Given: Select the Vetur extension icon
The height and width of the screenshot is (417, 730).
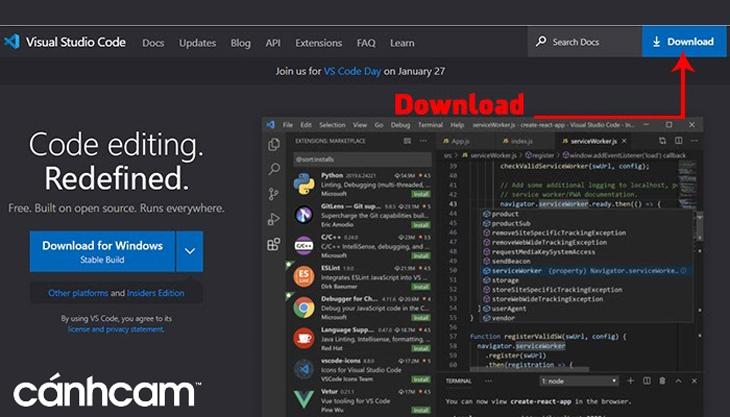Looking at the screenshot, I should pos(304,400).
